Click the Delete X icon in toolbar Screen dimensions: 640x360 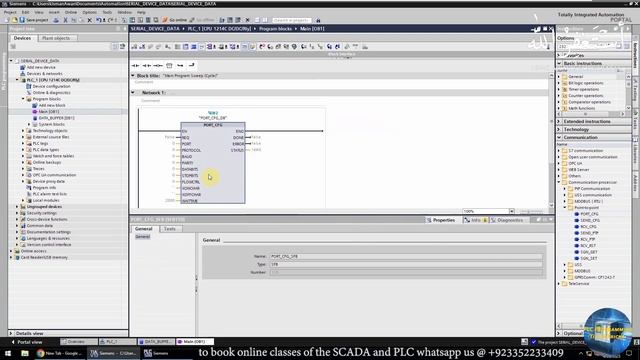89,20
